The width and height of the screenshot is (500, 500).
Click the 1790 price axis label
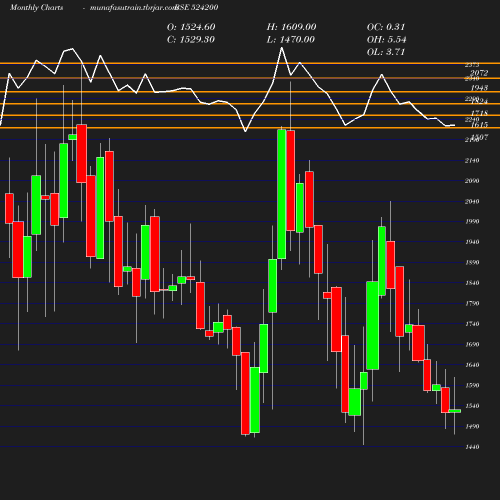[472, 303]
